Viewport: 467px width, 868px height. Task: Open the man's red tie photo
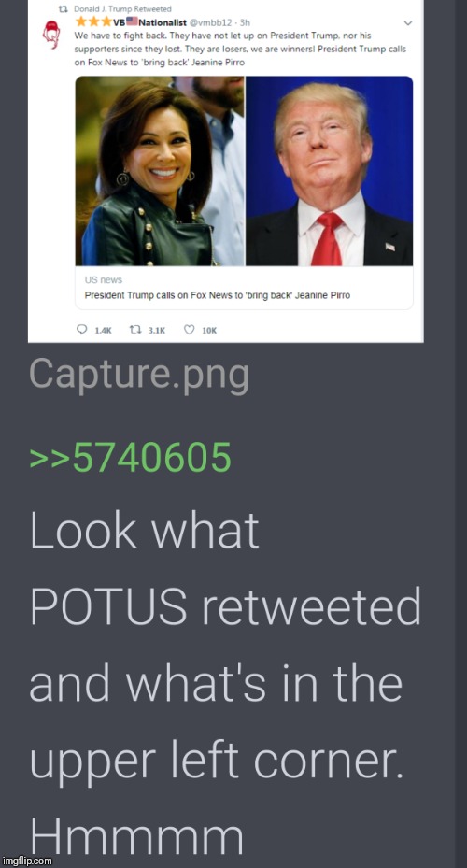329,171
